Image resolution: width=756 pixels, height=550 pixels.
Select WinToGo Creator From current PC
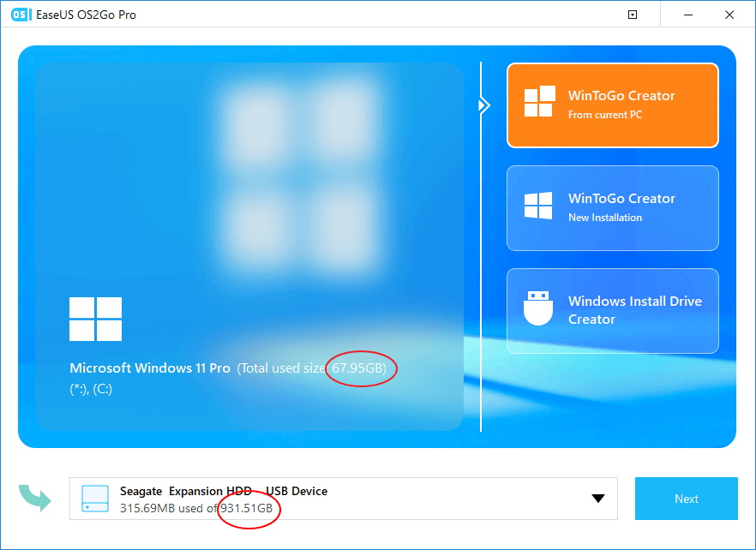(612, 105)
